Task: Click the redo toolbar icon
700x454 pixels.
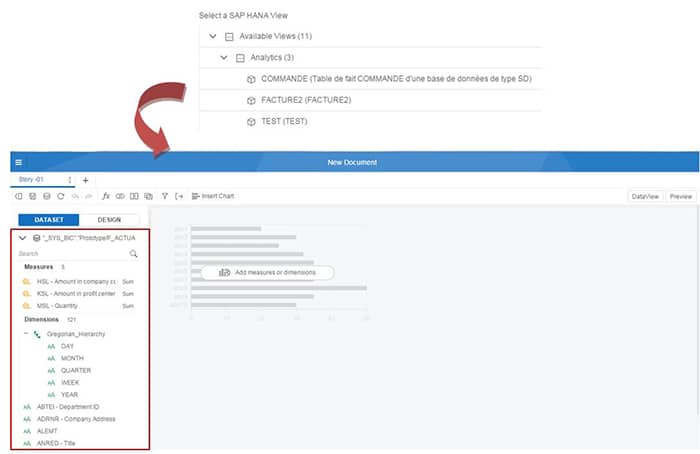Action: pos(89,196)
